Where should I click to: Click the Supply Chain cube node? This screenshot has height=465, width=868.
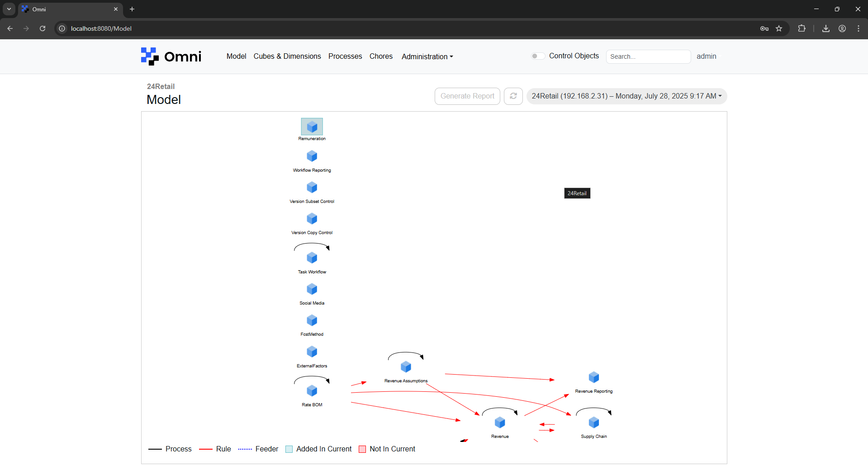(594, 423)
